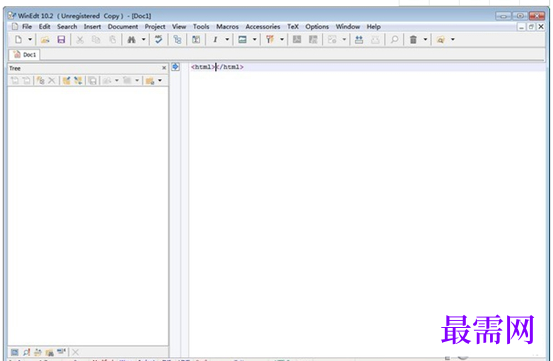Click the trash can erase icon

click(413, 39)
